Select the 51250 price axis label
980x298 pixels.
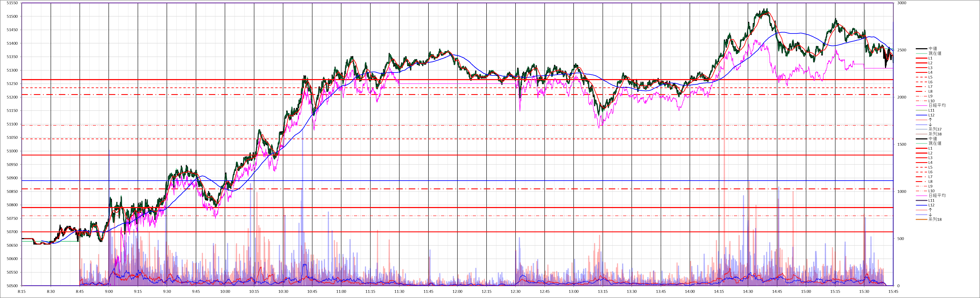tap(12, 84)
